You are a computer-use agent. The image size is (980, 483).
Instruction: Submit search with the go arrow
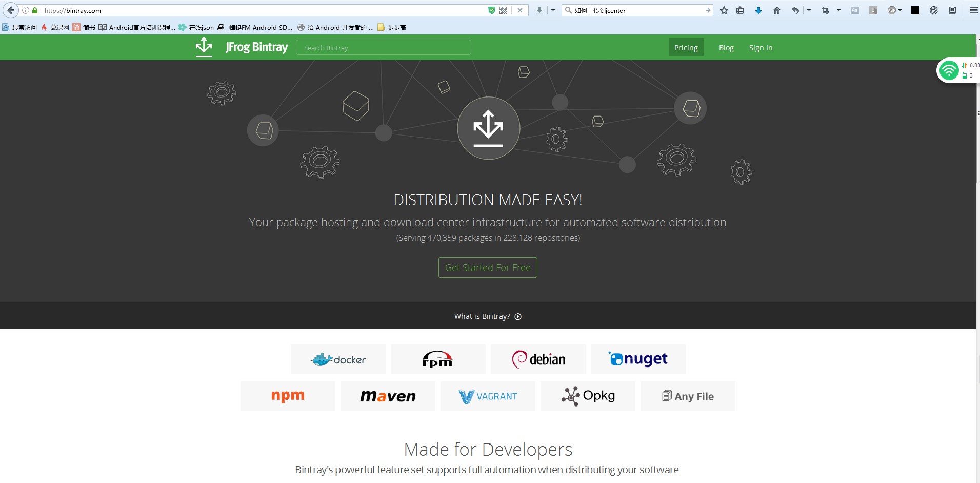click(708, 10)
